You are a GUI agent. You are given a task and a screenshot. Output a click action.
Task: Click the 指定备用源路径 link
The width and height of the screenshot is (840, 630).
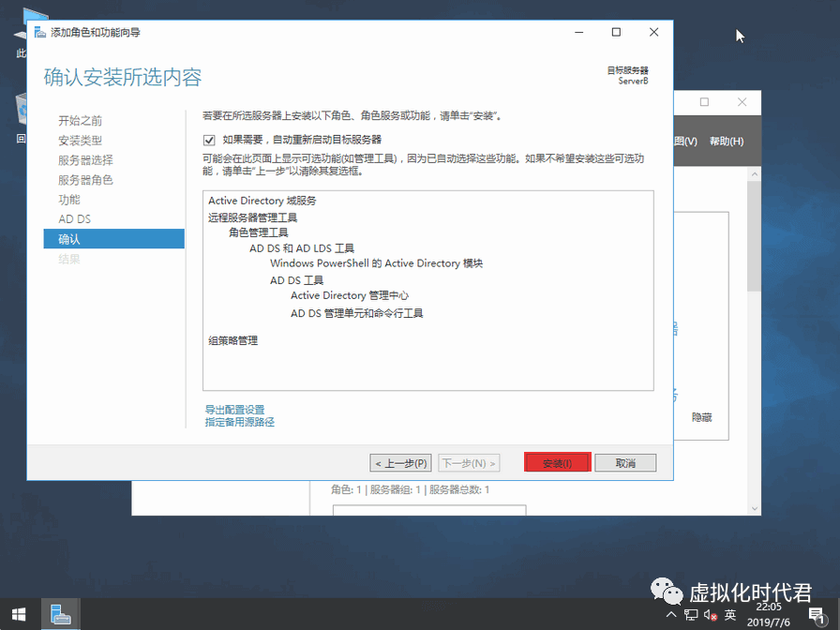(x=239, y=422)
